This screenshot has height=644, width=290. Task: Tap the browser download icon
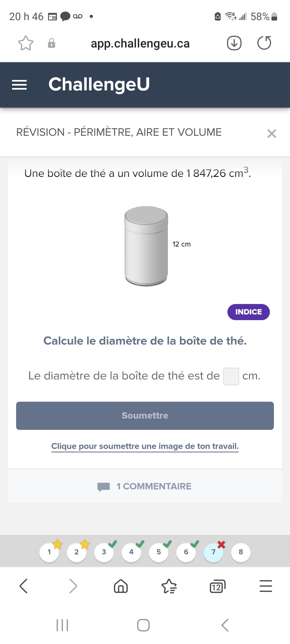(x=234, y=43)
